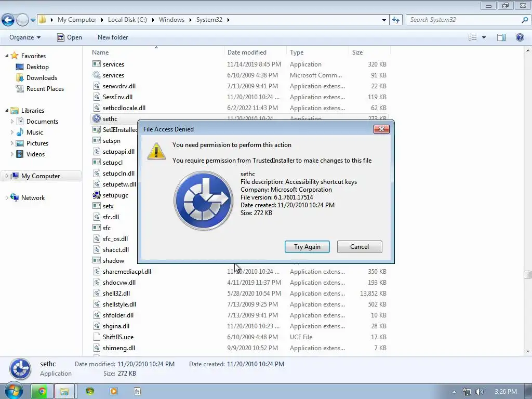Open Desktop under Favorites
532x399 pixels.
tap(37, 67)
